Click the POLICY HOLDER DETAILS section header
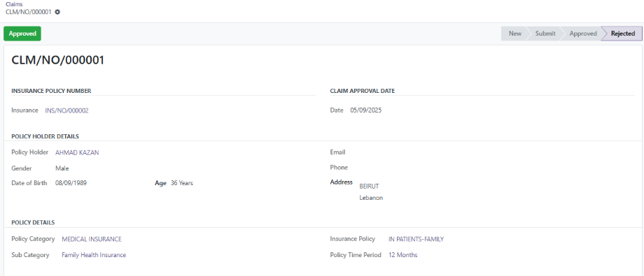The height and width of the screenshot is (276, 644). tap(45, 136)
